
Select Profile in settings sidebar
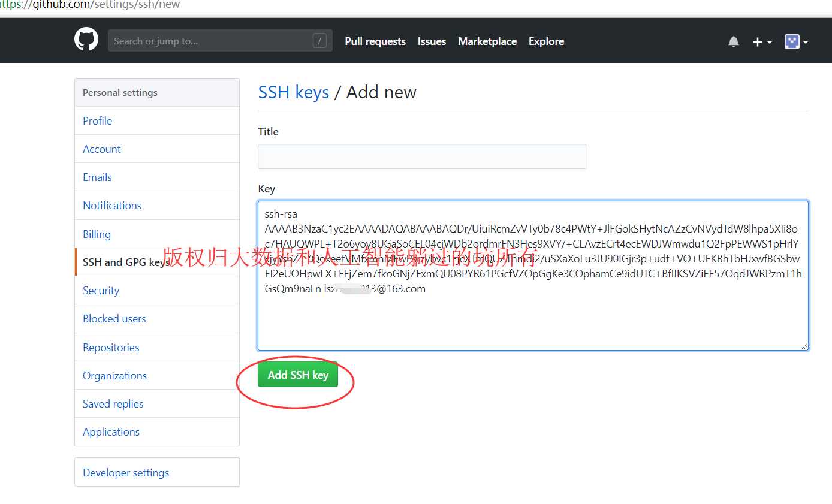coord(157,120)
